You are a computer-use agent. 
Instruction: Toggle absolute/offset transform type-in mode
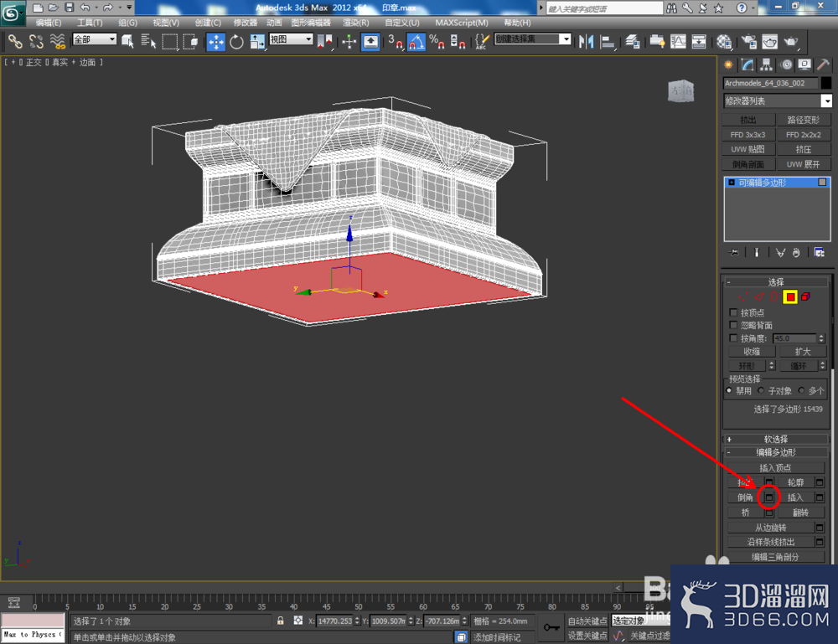297,621
